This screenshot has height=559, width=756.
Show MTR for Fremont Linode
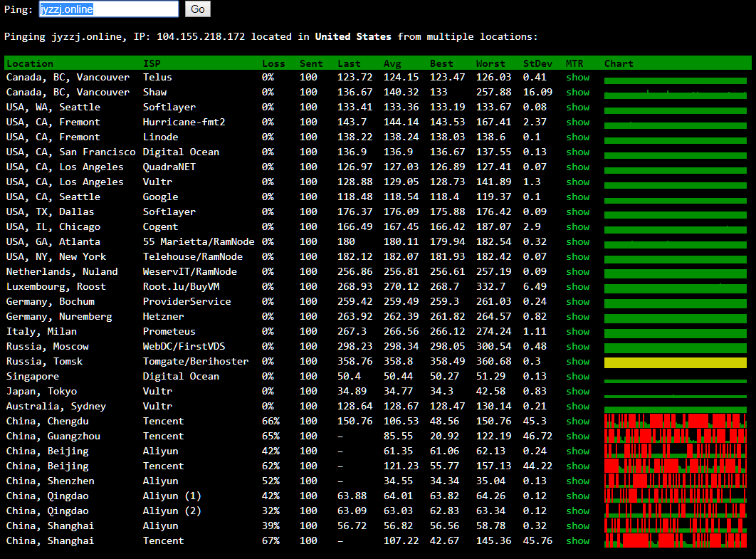(577, 137)
